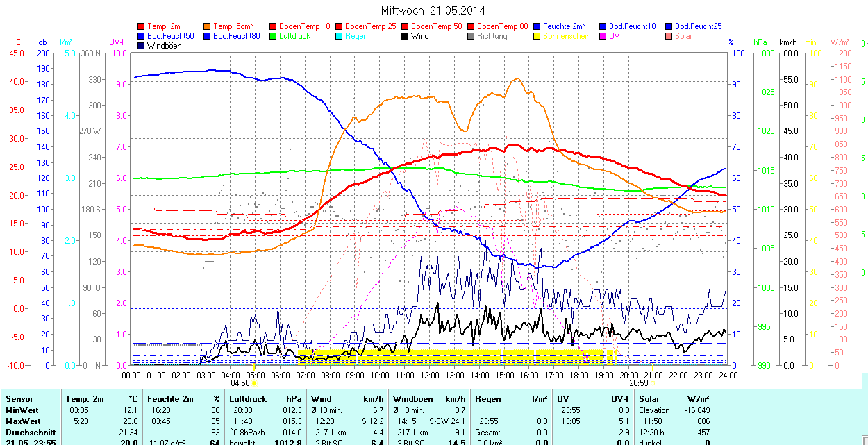Click the UV-I axis unit label above the chart
868x445 pixels.
coord(117,42)
